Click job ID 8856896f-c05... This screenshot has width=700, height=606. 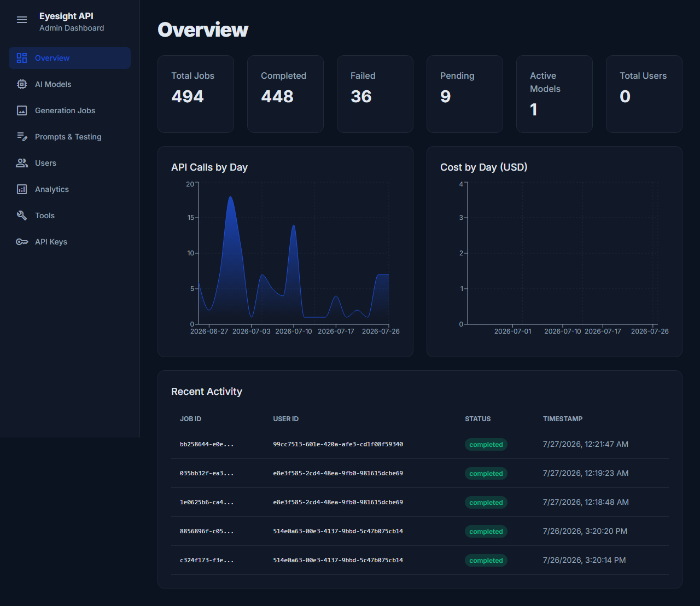[x=207, y=531]
